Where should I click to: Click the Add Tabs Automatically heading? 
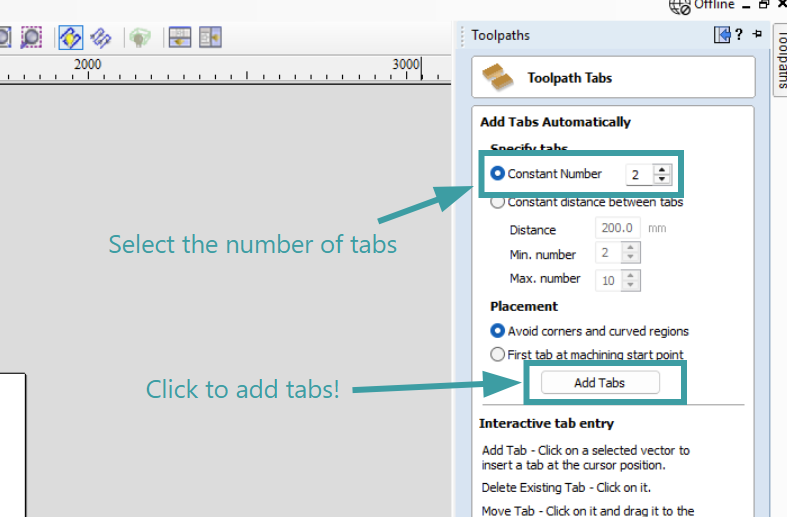tap(555, 122)
